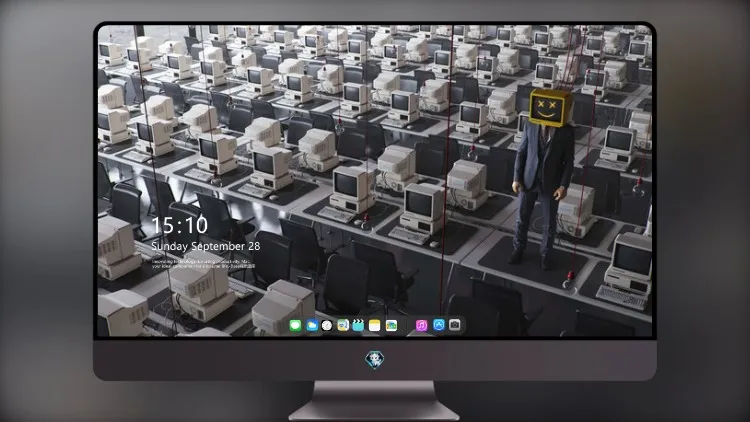Image resolution: width=750 pixels, height=422 pixels.
Task: Open the Maps app in dock
Action: point(343,325)
